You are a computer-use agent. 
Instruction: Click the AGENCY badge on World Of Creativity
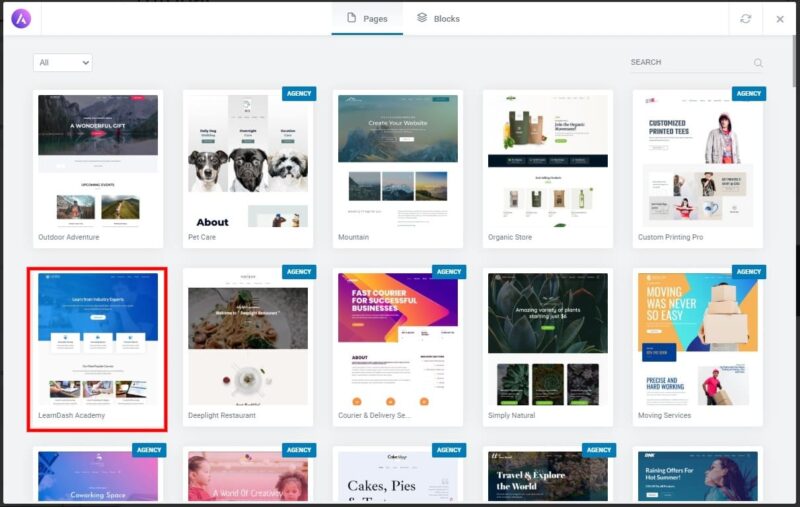[x=299, y=450]
